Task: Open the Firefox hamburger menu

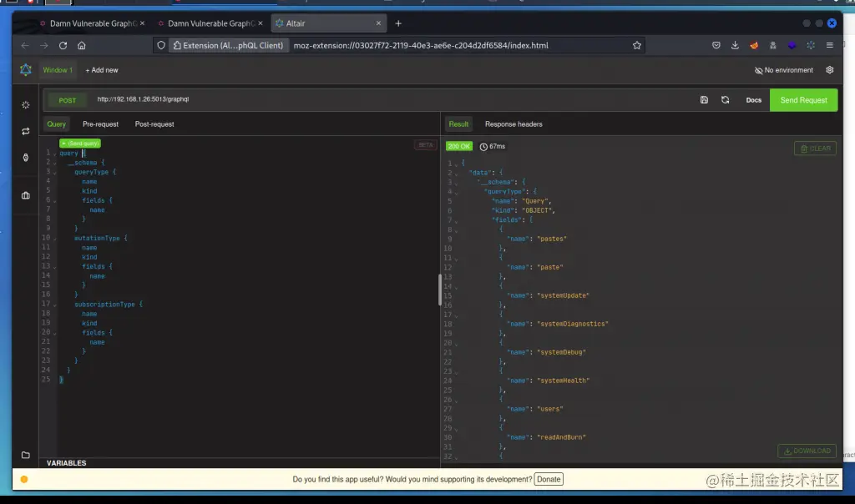Action: 829,45
